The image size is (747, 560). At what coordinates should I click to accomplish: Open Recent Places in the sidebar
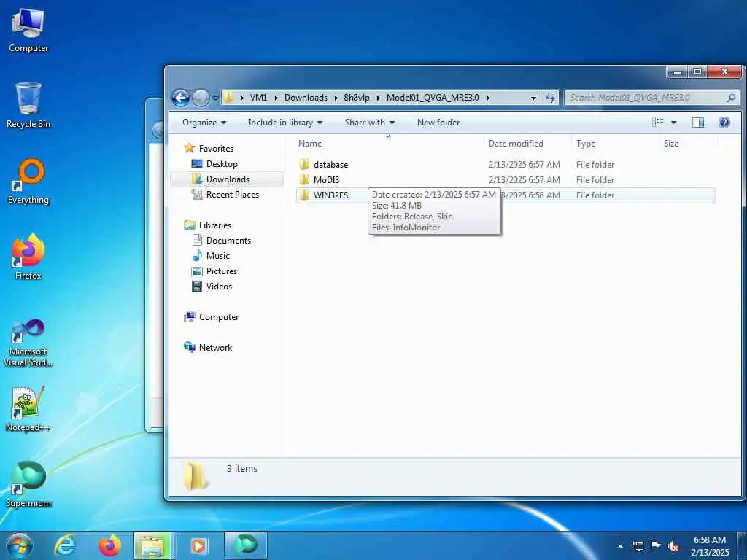(x=233, y=194)
